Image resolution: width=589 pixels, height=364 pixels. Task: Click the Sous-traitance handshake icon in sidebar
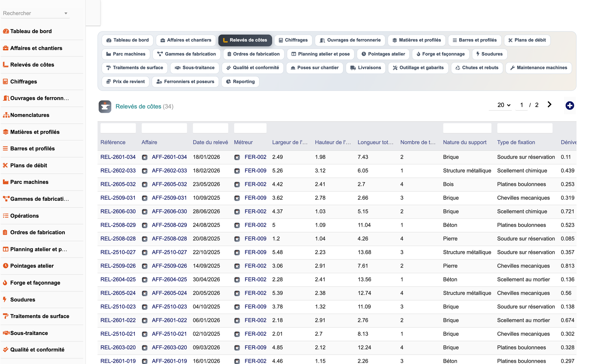(6, 333)
